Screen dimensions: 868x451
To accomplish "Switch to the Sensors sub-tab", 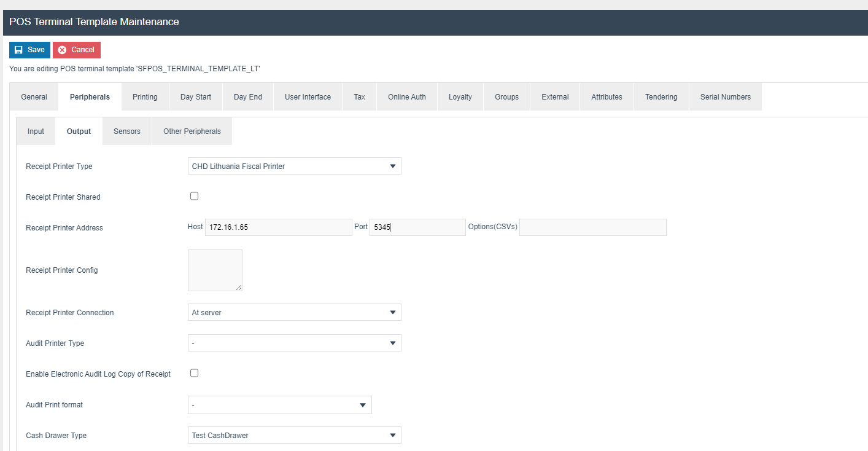I will [126, 131].
